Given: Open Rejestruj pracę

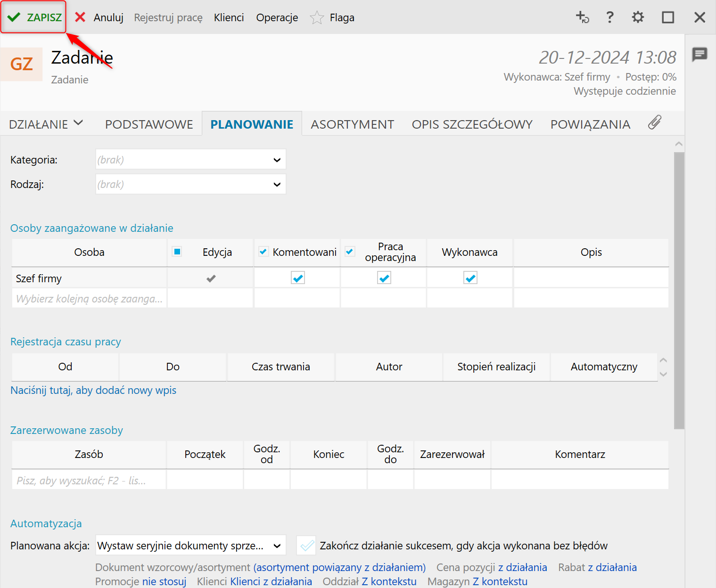Looking at the screenshot, I should coord(168,17).
